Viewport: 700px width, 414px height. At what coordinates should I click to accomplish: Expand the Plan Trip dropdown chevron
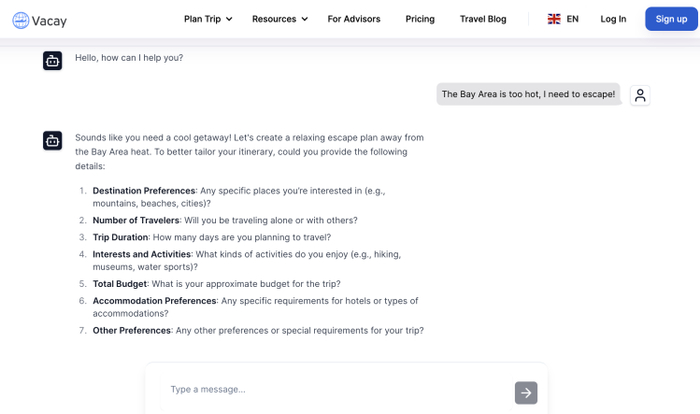point(229,19)
